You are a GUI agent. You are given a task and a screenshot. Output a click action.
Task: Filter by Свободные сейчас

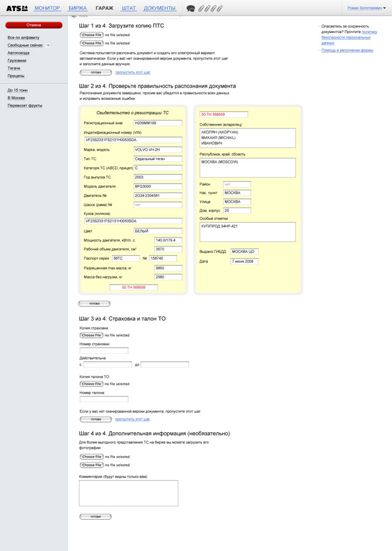coord(25,45)
